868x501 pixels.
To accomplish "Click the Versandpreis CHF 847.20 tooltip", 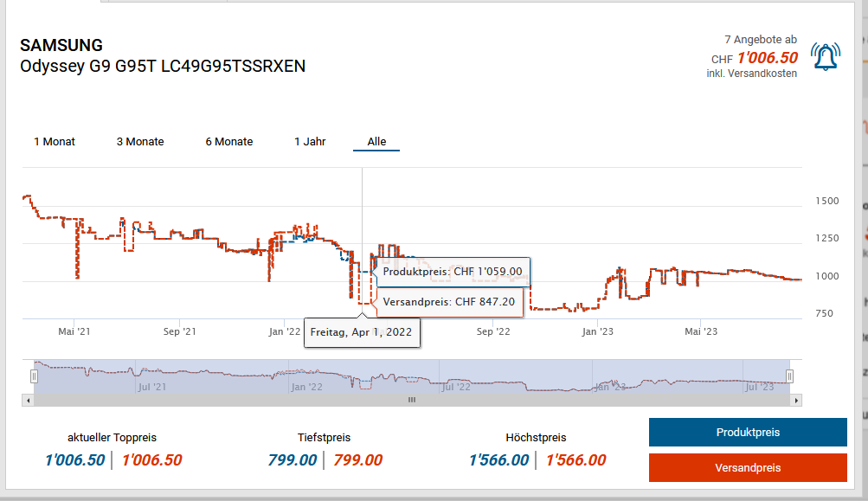I will pyautogui.click(x=449, y=302).
